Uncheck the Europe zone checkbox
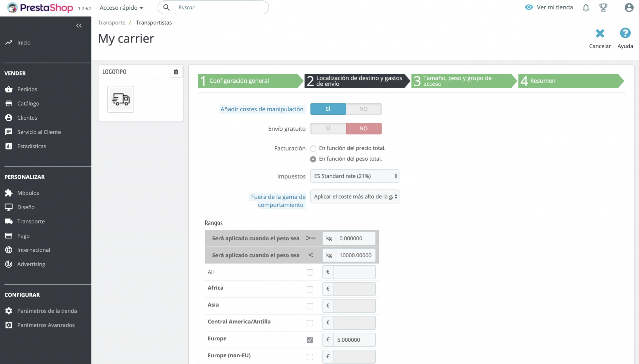Viewport: 639px width, 364px height. 310,340
